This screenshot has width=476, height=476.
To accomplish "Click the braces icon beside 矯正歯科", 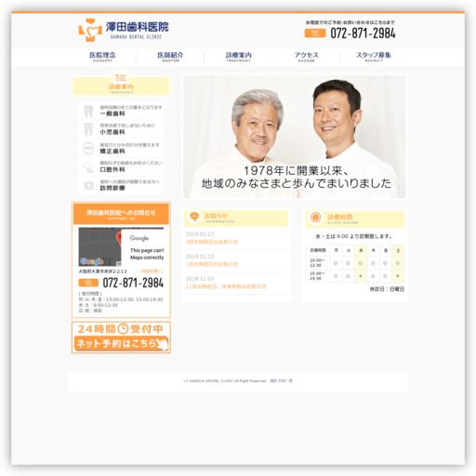I will [88, 148].
